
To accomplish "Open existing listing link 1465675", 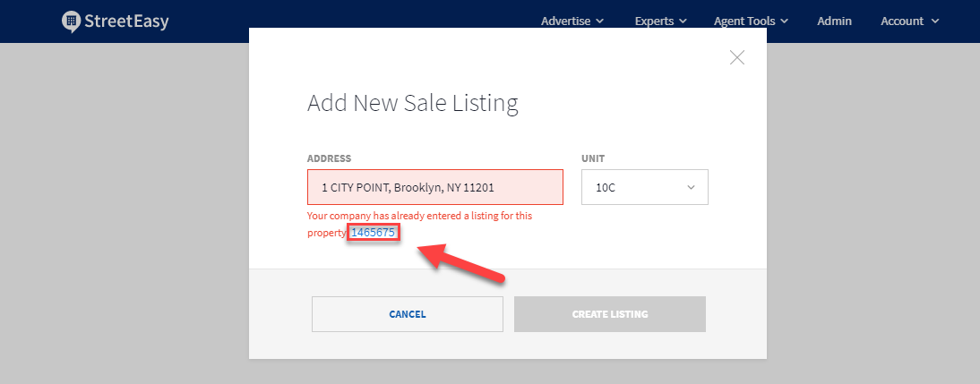I will [374, 233].
